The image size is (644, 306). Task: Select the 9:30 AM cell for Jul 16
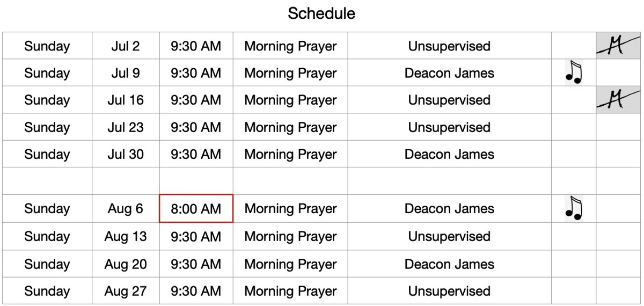(x=196, y=100)
